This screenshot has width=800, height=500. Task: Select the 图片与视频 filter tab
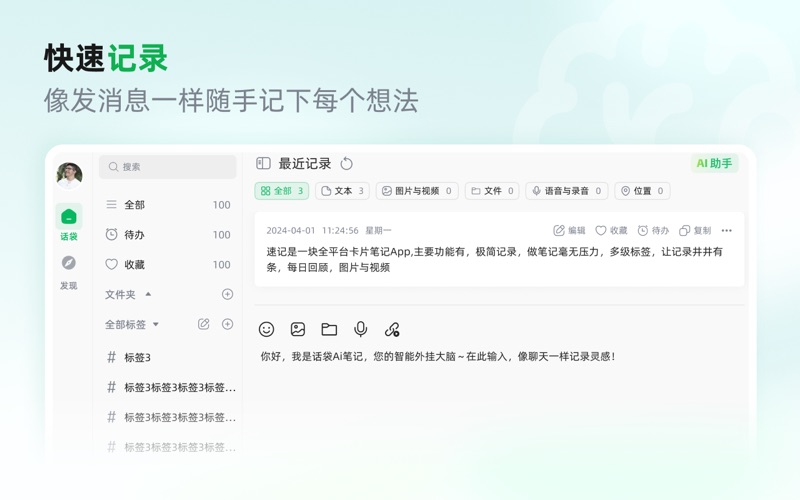point(417,191)
